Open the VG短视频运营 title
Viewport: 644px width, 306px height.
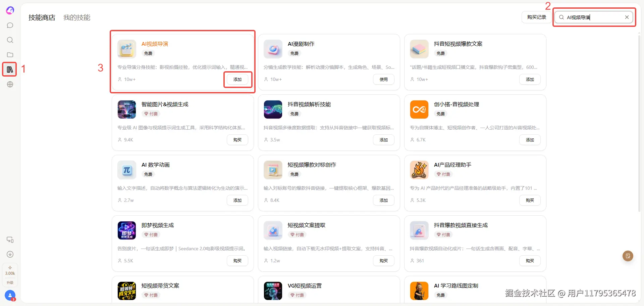pos(305,286)
